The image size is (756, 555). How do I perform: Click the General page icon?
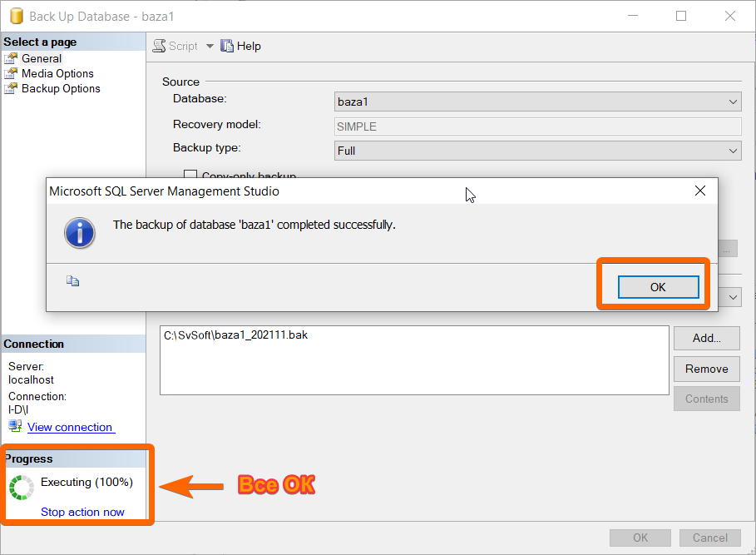click(11, 58)
